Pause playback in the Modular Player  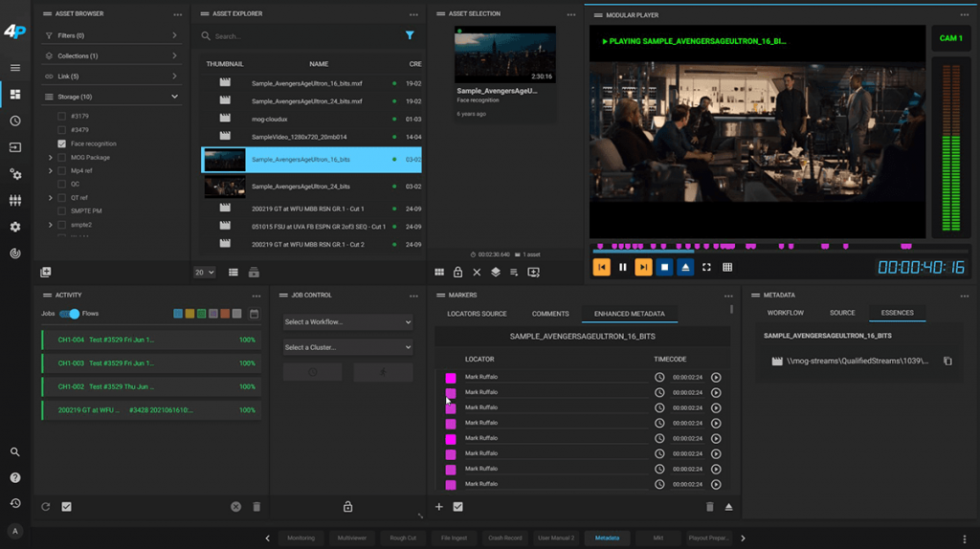click(622, 268)
